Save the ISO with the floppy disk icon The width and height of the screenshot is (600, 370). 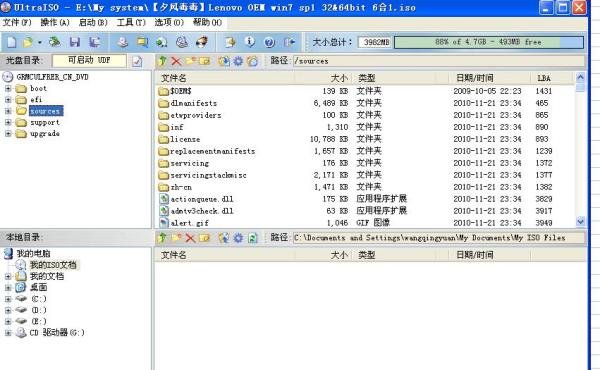(75, 42)
